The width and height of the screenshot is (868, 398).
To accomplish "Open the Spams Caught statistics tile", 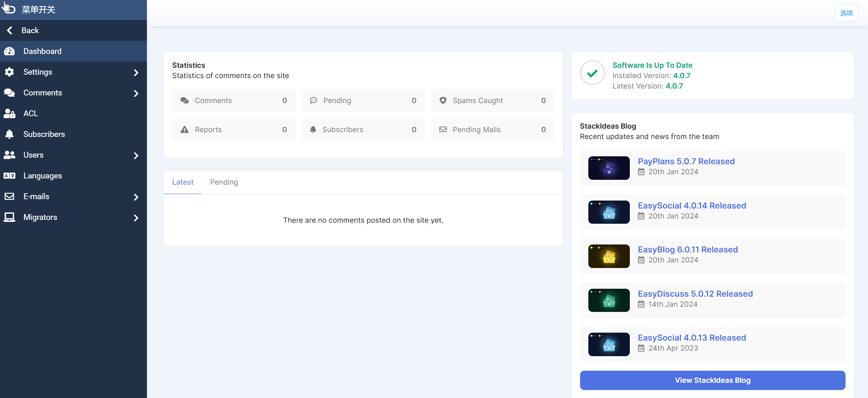I will (492, 101).
